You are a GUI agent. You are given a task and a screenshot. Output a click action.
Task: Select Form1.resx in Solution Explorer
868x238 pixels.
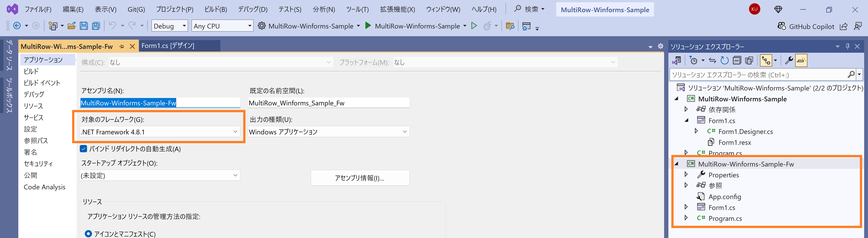(735, 142)
